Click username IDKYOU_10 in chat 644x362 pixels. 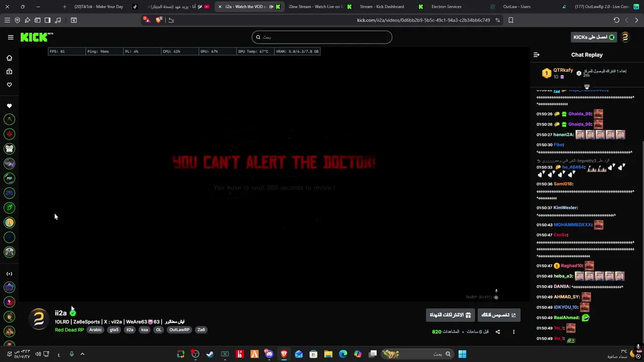coord(566,307)
